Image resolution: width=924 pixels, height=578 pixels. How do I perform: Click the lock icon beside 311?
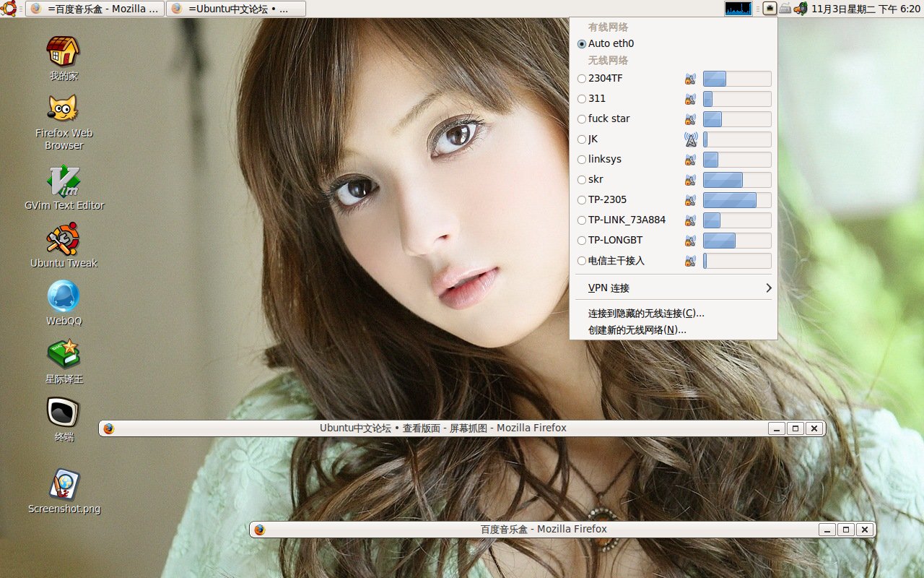point(691,99)
